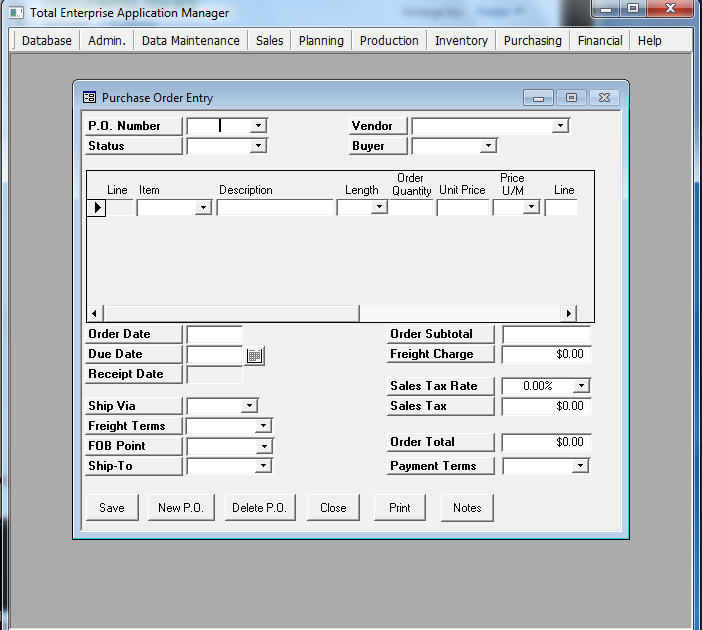This screenshot has width=702, height=630.
Task: Open the Planning menu
Action: tap(321, 41)
